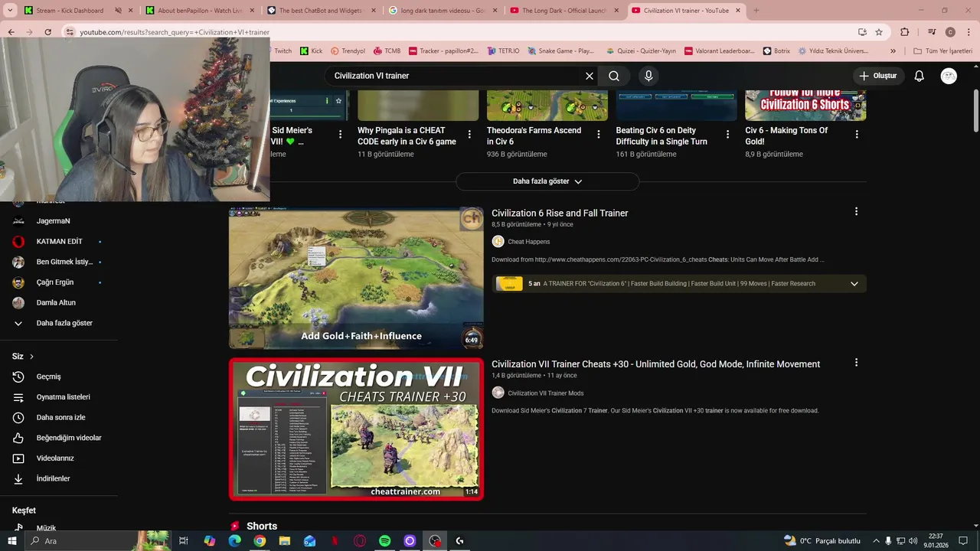Open Civilization VII Trainer Cheats +30 title
The height and width of the screenshot is (551, 980).
click(655, 364)
